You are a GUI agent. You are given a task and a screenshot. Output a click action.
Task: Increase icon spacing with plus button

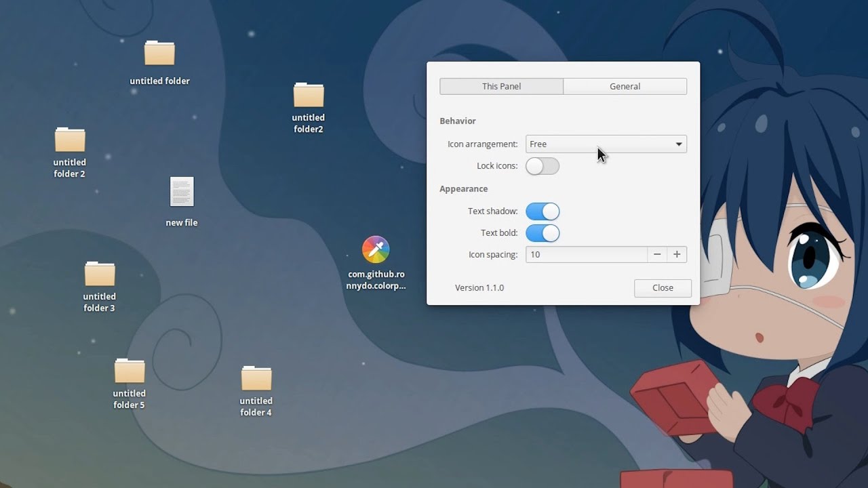coord(677,254)
